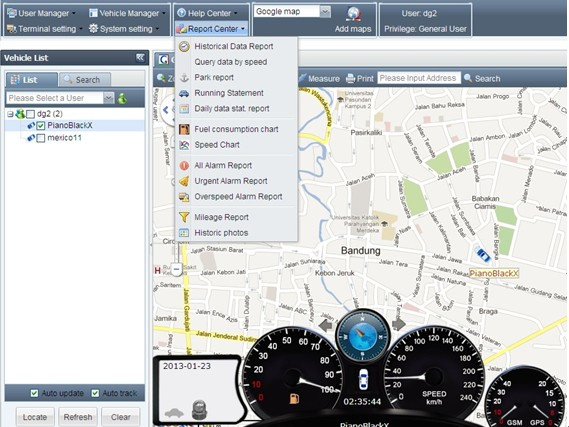Open the Historical Data Report entry

point(234,46)
